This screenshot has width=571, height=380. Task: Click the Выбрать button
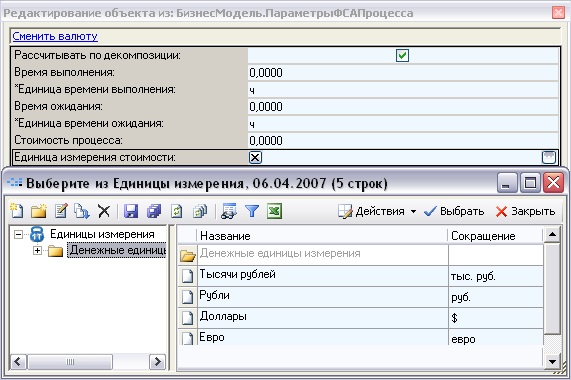454,211
